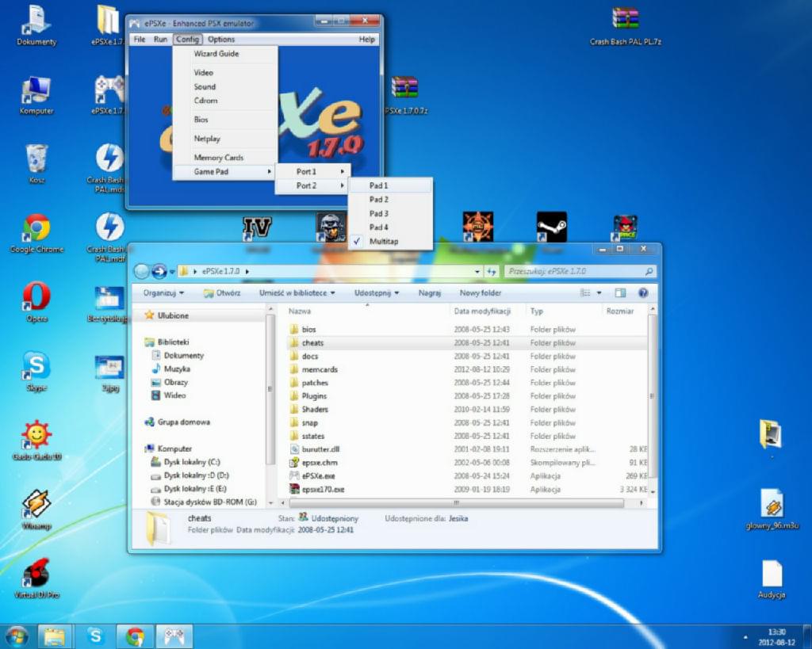The height and width of the screenshot is (649, 812).
Task: Select the Winamp desktop shortcut
Action: click(36, 510)
